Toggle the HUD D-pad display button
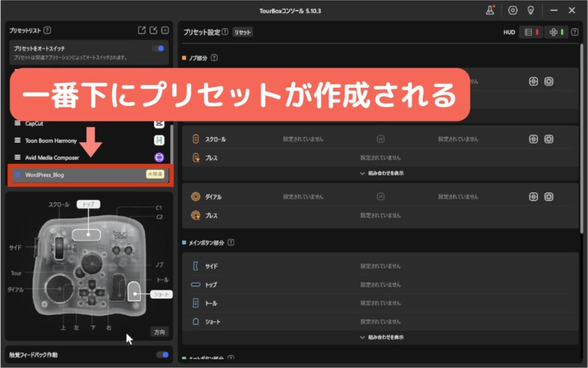 [x=556, y=32]
